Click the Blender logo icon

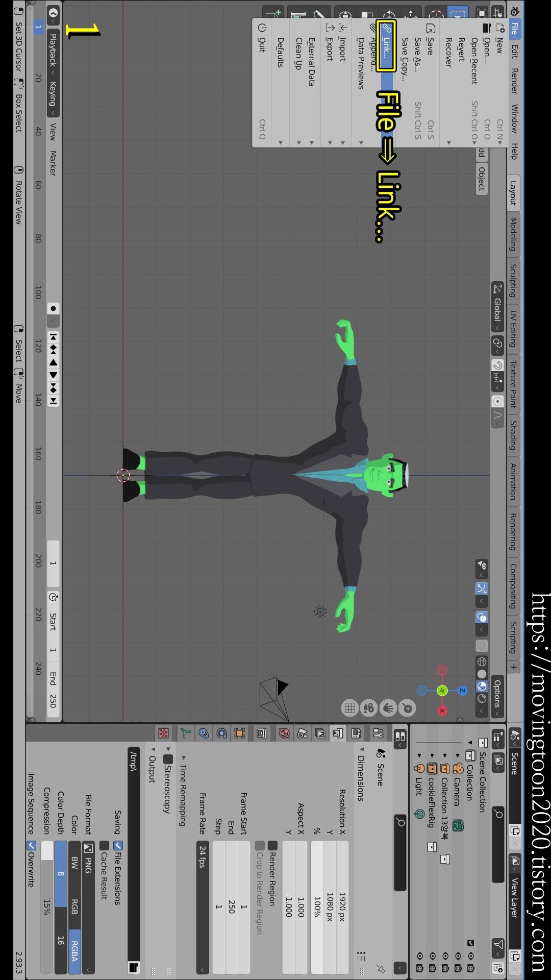pos(514,10)
